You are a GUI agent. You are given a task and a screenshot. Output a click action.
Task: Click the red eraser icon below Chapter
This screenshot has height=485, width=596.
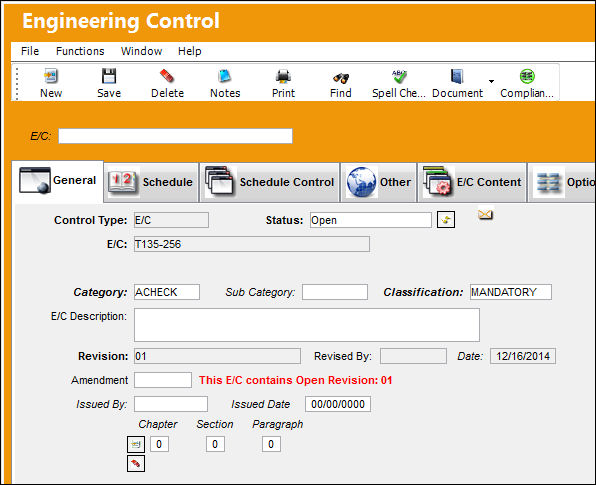(x=136, y=463)
